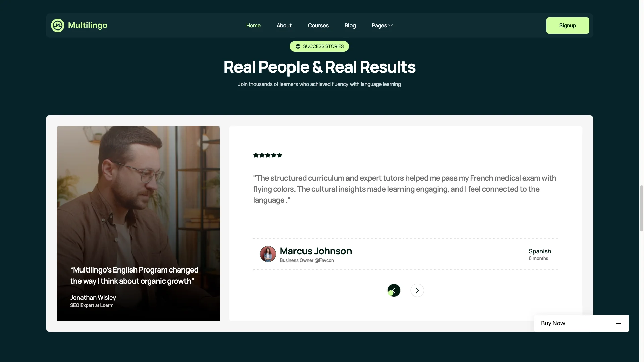
Task: Click the Multilingo logo icon
Action: [57, 25]
